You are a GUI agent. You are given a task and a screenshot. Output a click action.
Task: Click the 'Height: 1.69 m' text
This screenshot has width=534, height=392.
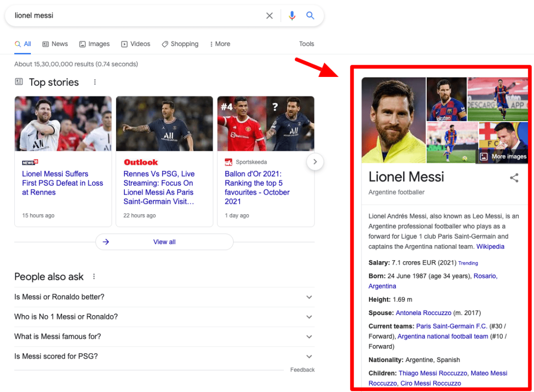(x=390, y=300)
